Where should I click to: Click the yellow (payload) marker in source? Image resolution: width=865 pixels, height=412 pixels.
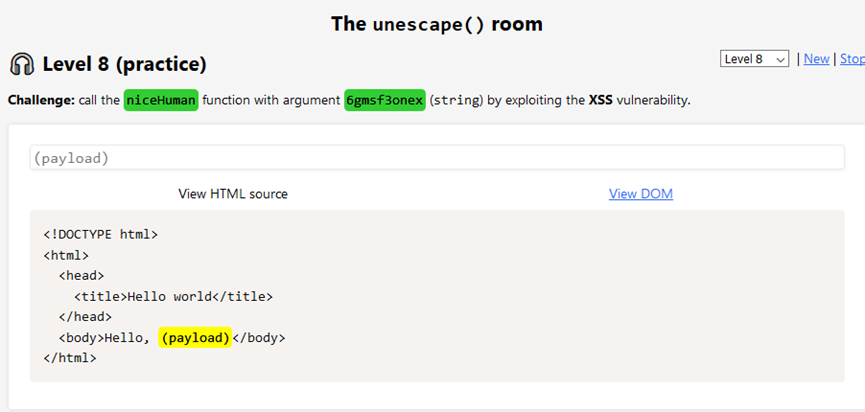[195, 338]
